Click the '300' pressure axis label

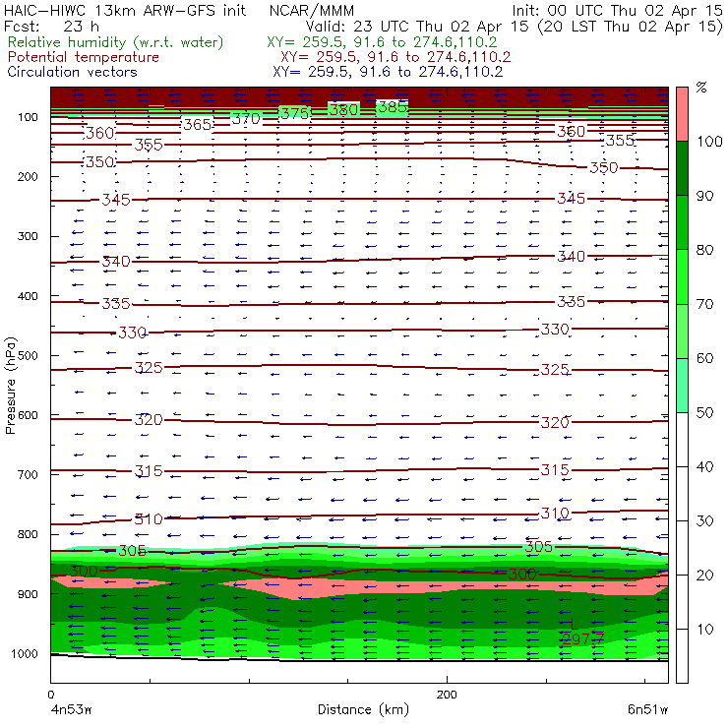(28, 236)
